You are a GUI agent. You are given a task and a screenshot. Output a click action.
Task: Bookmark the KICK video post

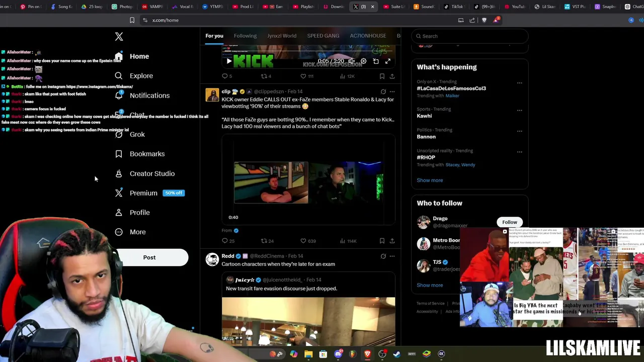coord(382,76)
